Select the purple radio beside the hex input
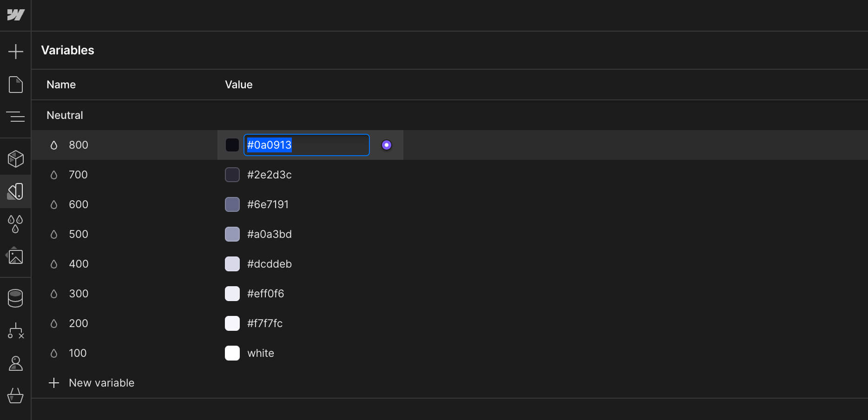Image resolution: width=868 pixels, height=420 pixels. pos(386,145)
